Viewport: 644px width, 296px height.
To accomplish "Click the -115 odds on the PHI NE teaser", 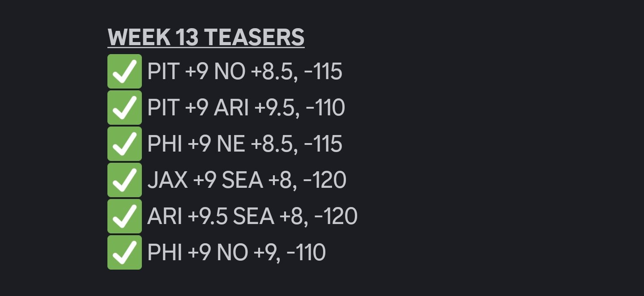I will pyautogui.click(x=323, y=144).
